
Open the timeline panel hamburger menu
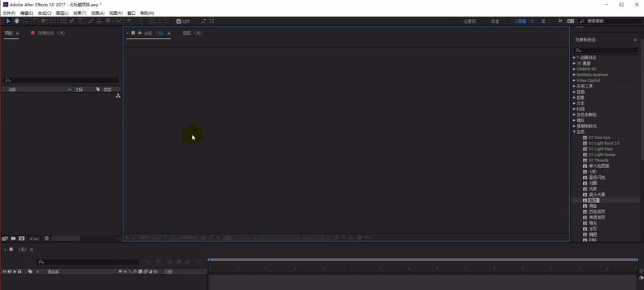pyautogui.click(x=32, y=249)
